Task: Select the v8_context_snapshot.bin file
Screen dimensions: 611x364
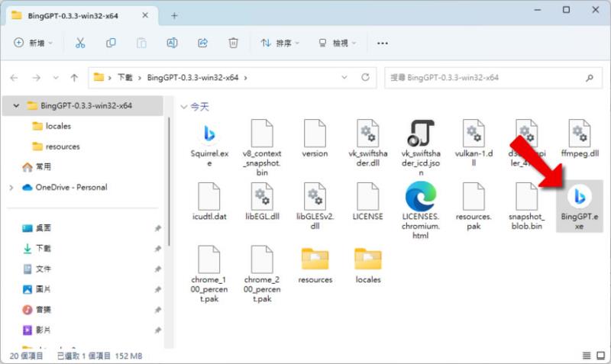Action: (x=262, y=148)
